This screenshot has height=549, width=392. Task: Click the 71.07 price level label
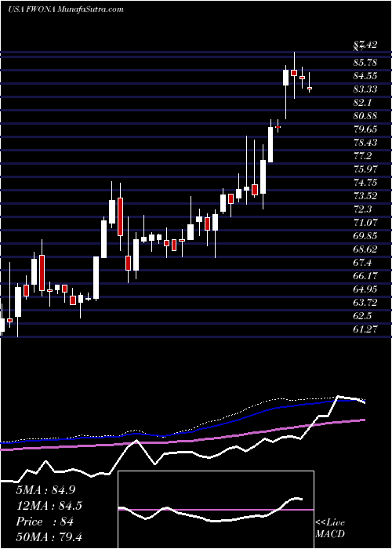365,222
